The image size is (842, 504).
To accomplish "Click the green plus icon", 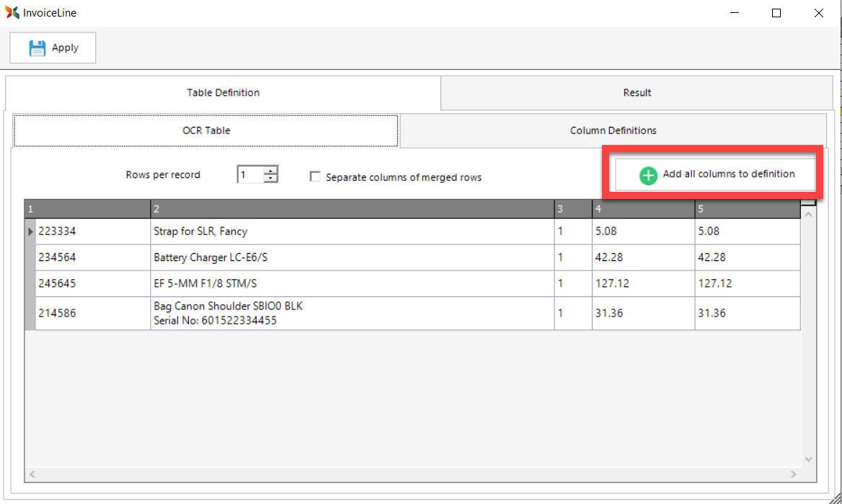I will click(x=648, y=175).
